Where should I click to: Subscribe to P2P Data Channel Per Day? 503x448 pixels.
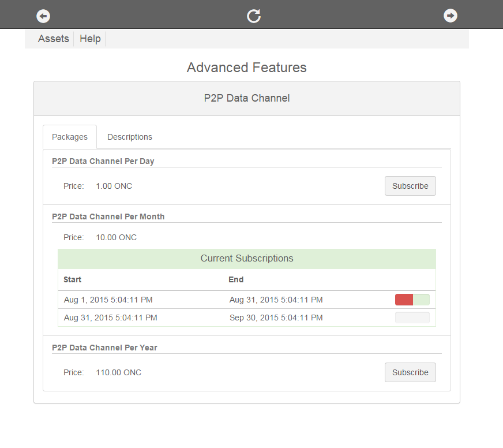point(410,186)
